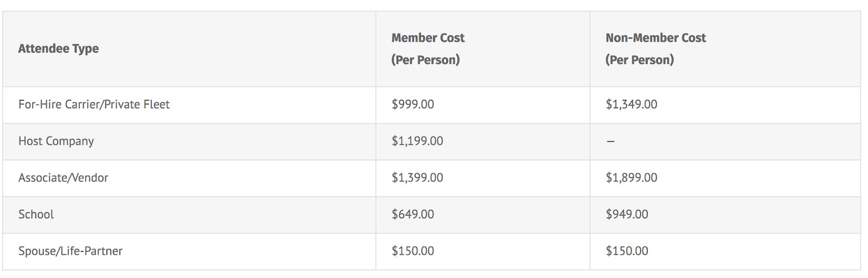Click the Non-Member Cost header text
Screen dimensions: 868x278
(x=655, y=38)
